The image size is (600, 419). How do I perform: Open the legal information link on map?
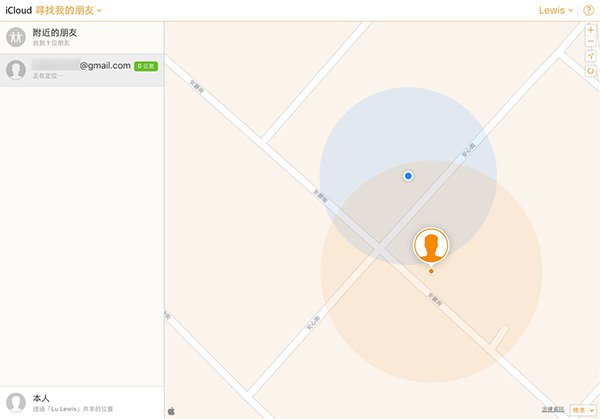click(x=553, y=409)
